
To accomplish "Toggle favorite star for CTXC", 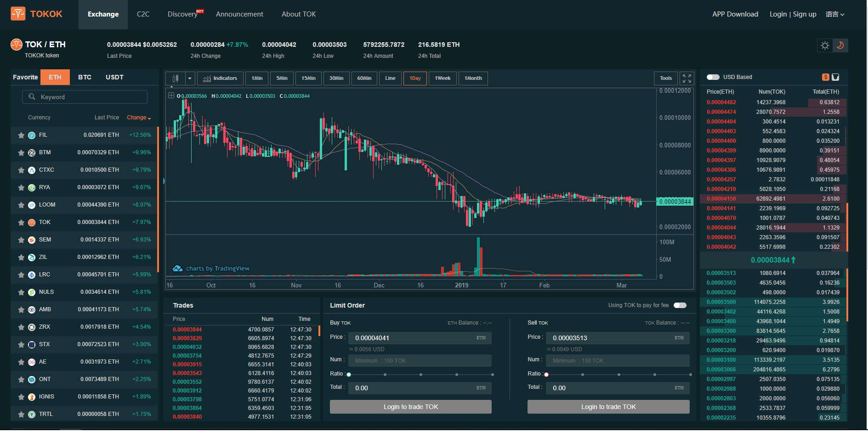I will tap(21, 170).
